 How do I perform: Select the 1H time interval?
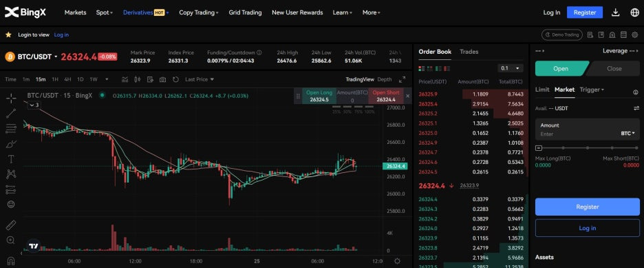point(55,79)
